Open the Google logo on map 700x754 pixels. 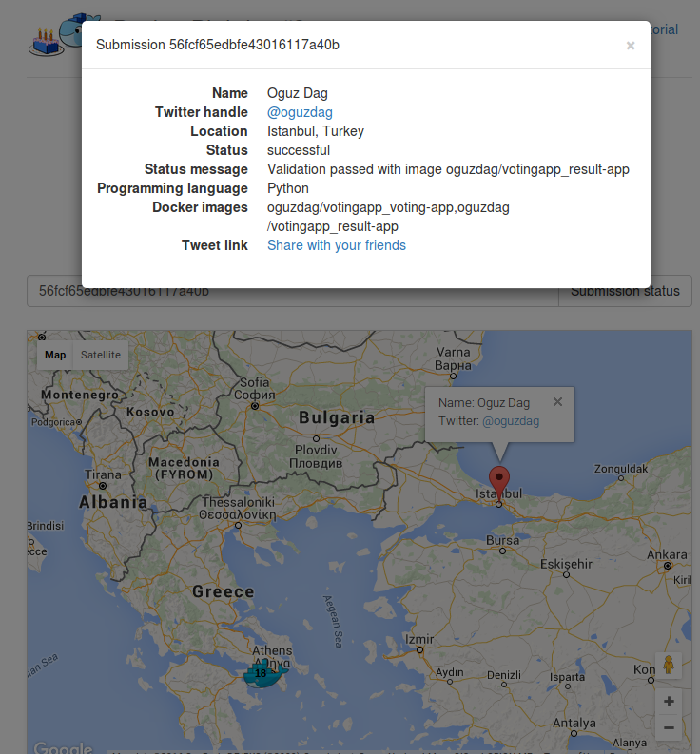(x=63, y=747)
